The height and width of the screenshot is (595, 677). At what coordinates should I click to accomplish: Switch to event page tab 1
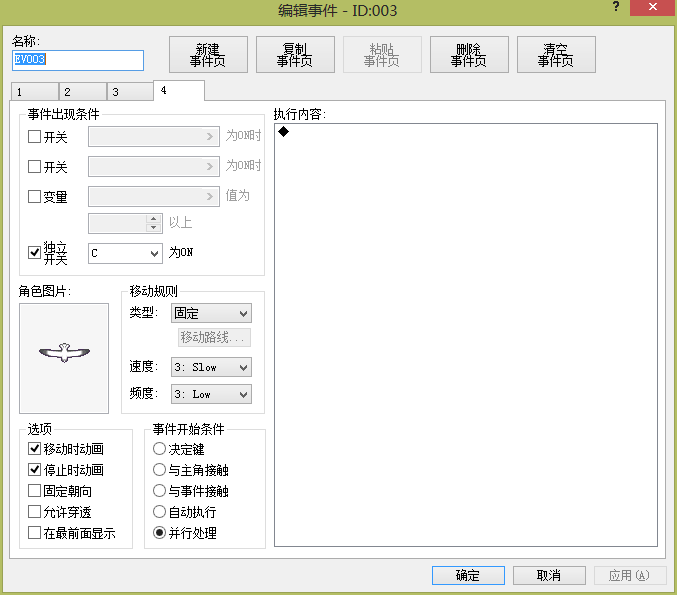point(35,92)
